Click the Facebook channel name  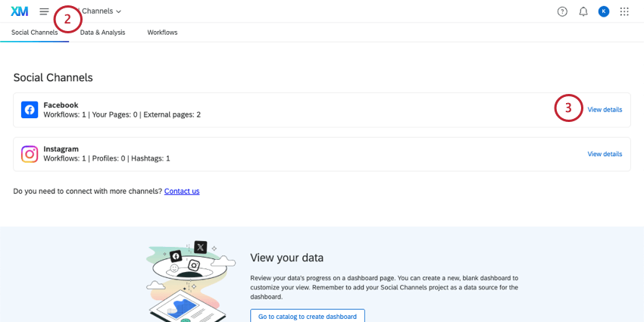click(61, 105)
